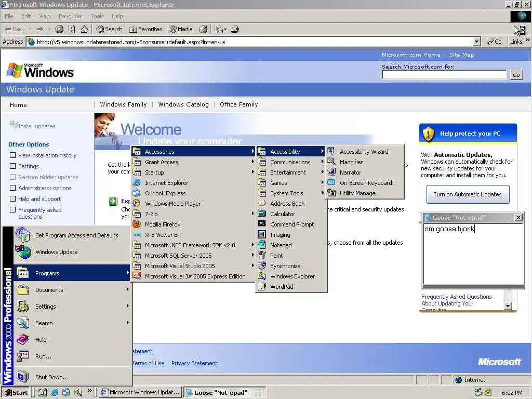Click the Print icon in IE toolbar
Screen dimensions: 532x399
click(x=235, y=29)
